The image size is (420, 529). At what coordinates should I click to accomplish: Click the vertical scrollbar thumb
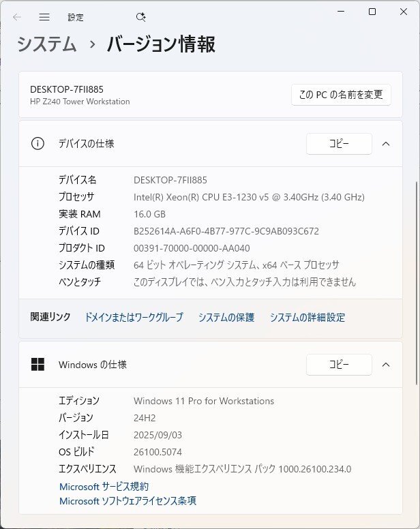(417, 283)
